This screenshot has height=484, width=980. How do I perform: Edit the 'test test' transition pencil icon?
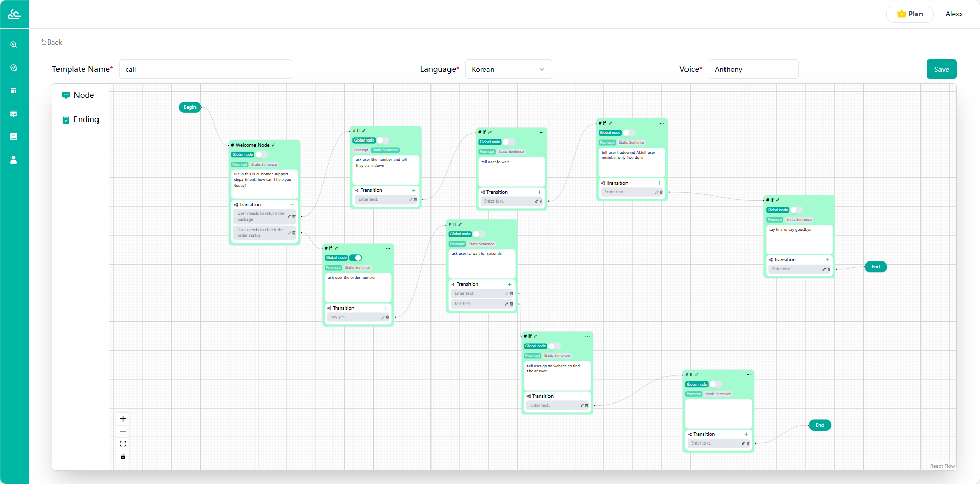pos(506,304)
